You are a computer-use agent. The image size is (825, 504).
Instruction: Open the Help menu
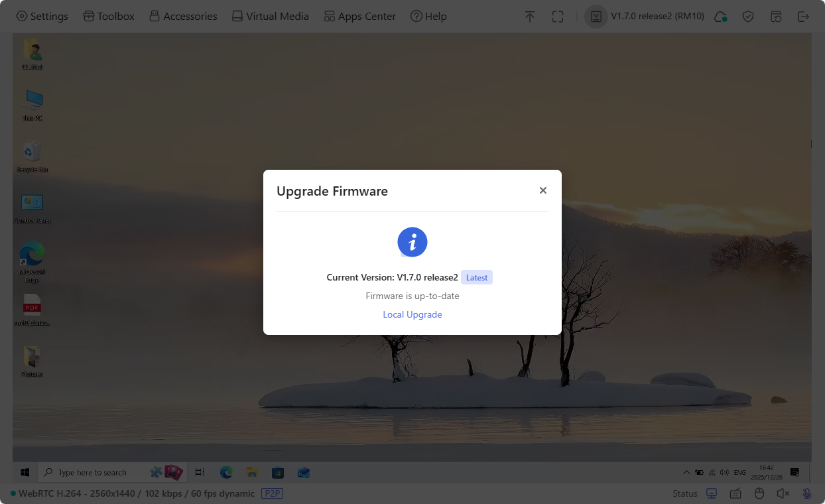[428, 16]
